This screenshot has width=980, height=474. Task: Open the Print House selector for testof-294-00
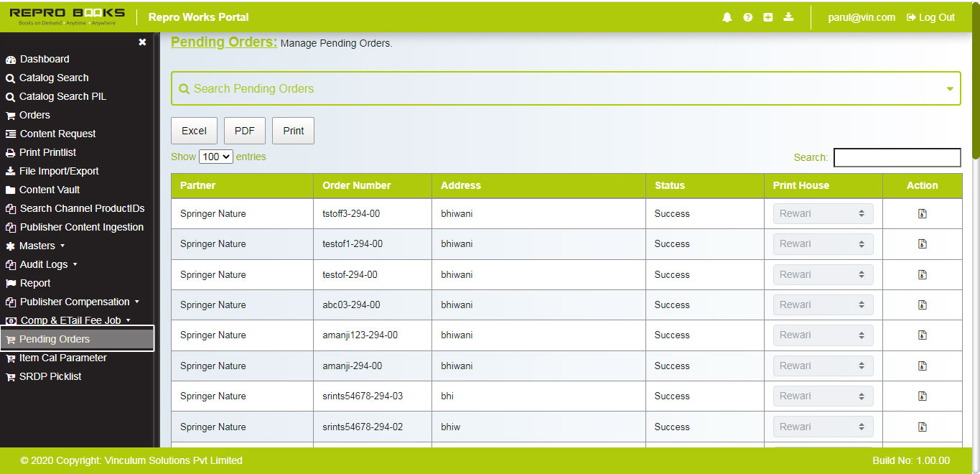click(x=823, y=274)
